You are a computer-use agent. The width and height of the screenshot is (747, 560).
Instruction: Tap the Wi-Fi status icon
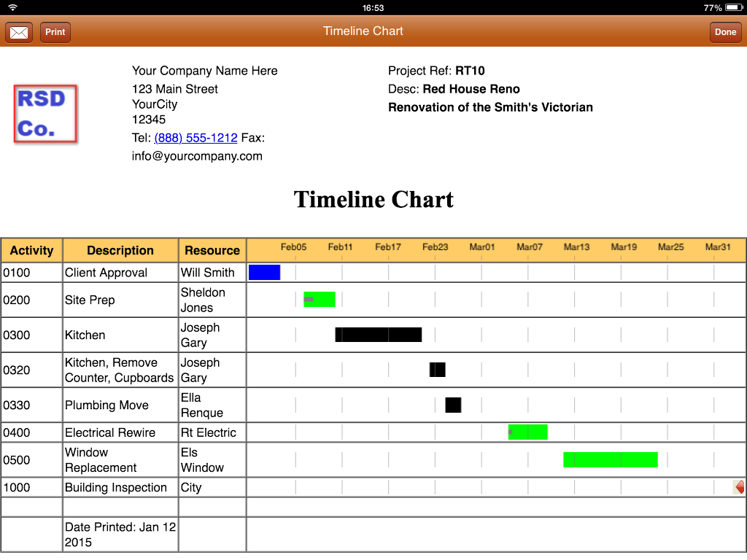click(12, 7)
